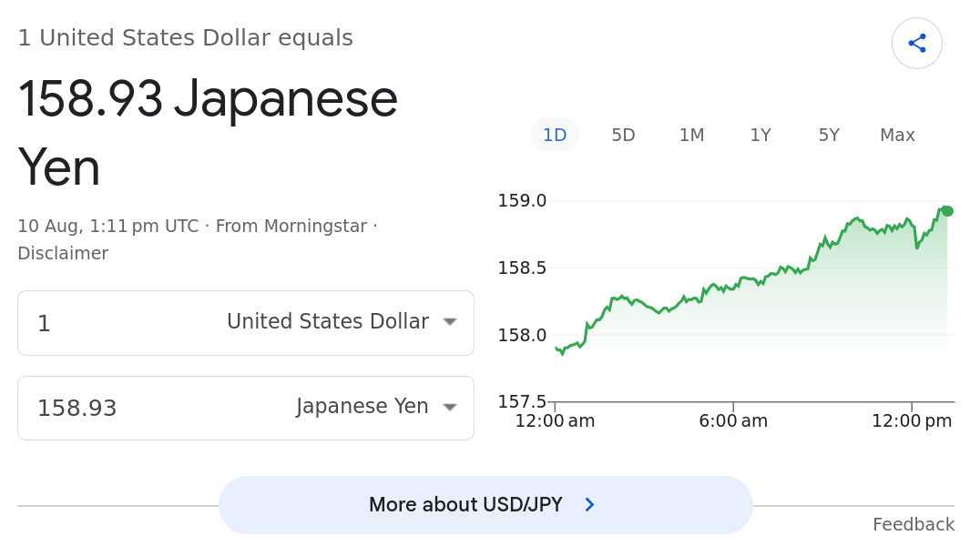980x556 pixels.
Task: Switch chart to 1Y range
Action: coord(761,135)
